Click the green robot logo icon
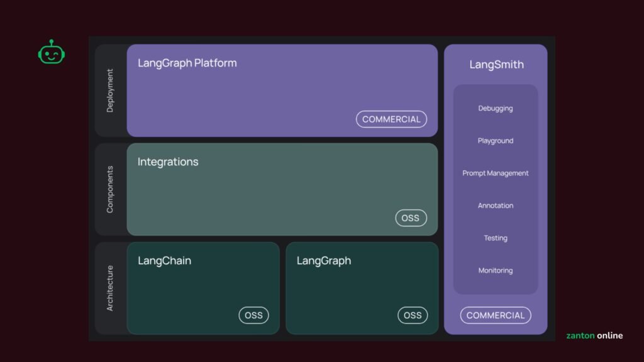Screen dimensions: 644x362 point(52,53)
